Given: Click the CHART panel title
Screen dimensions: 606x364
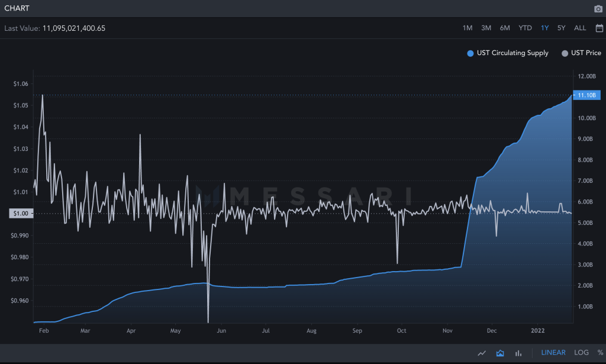Looking at the screenshot, I should [17, 8].
